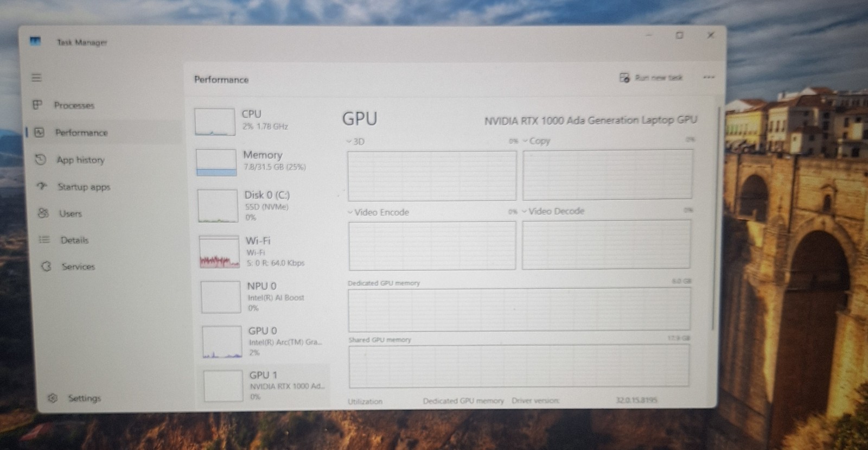Click the driver version '32.0.15.8195'

pyautogui.click(x=636, y=400)
